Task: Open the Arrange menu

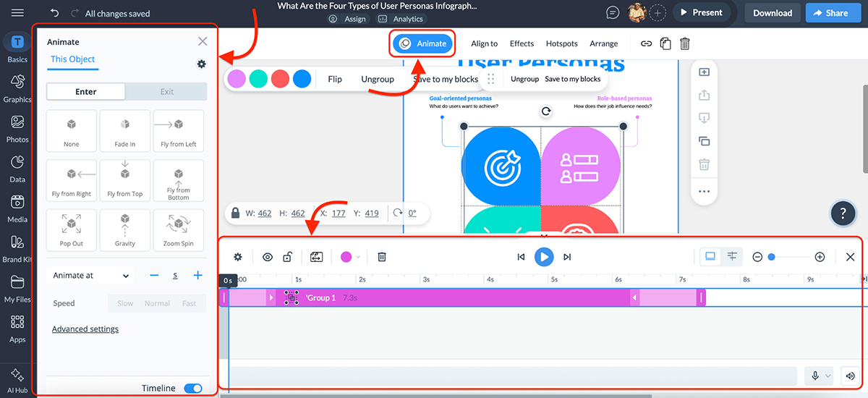Action: pos(604,43)
